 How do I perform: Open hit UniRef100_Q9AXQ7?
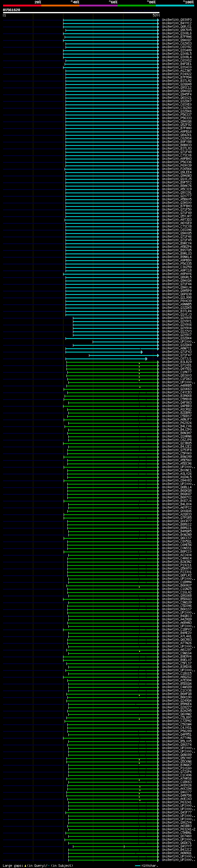tap(176, 40)
